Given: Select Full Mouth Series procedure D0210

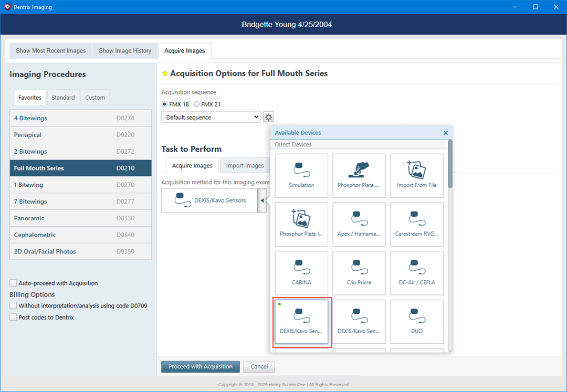Looking at the screenshot, I should pos(81,168).
